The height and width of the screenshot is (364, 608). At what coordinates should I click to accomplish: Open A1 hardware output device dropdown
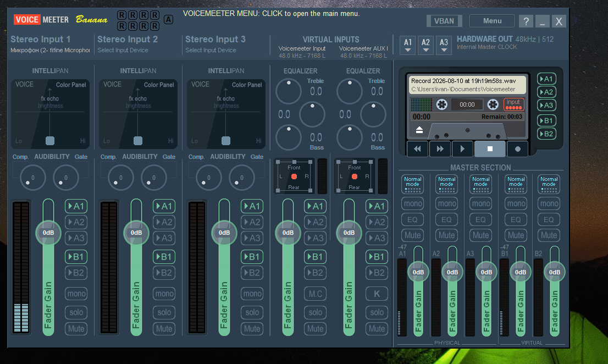pos(407,45)
